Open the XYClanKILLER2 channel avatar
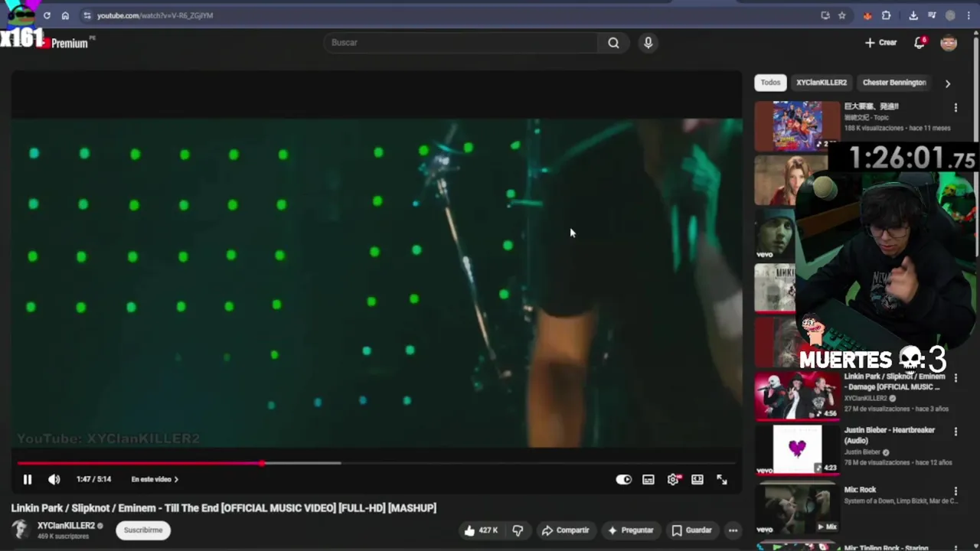 21,530
